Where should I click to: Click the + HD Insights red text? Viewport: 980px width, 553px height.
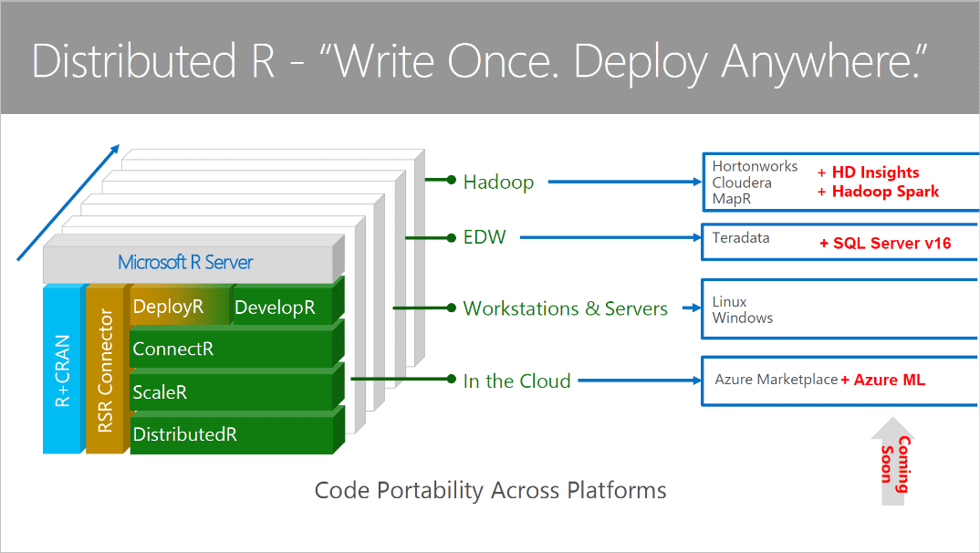point(868,172)
